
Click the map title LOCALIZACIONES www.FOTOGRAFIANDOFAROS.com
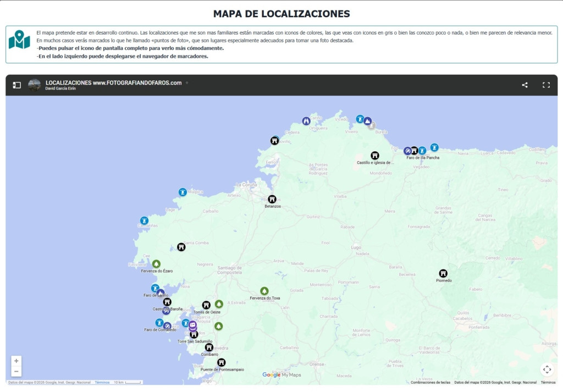pos(113,82)
